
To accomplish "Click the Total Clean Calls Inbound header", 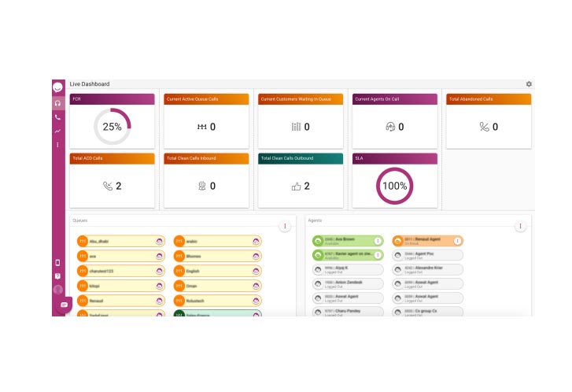I will [206, 158].
